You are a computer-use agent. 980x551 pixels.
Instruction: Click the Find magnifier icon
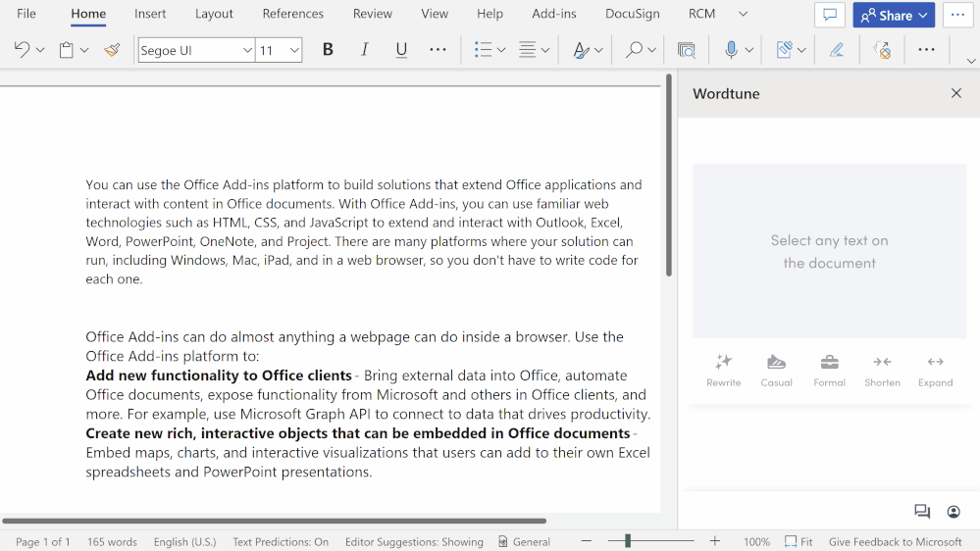(634, 50)
